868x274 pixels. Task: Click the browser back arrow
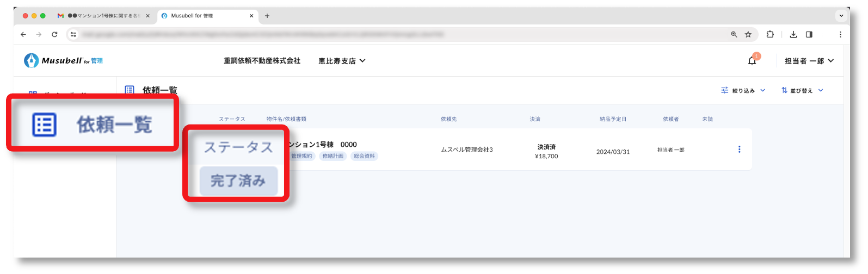[x=23, y=34]
